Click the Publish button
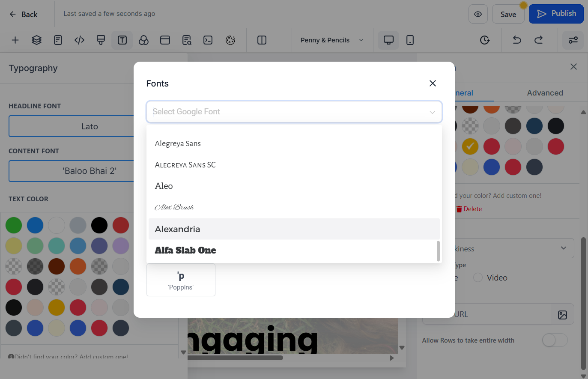The image size is (588, 379). pos(556,14)
